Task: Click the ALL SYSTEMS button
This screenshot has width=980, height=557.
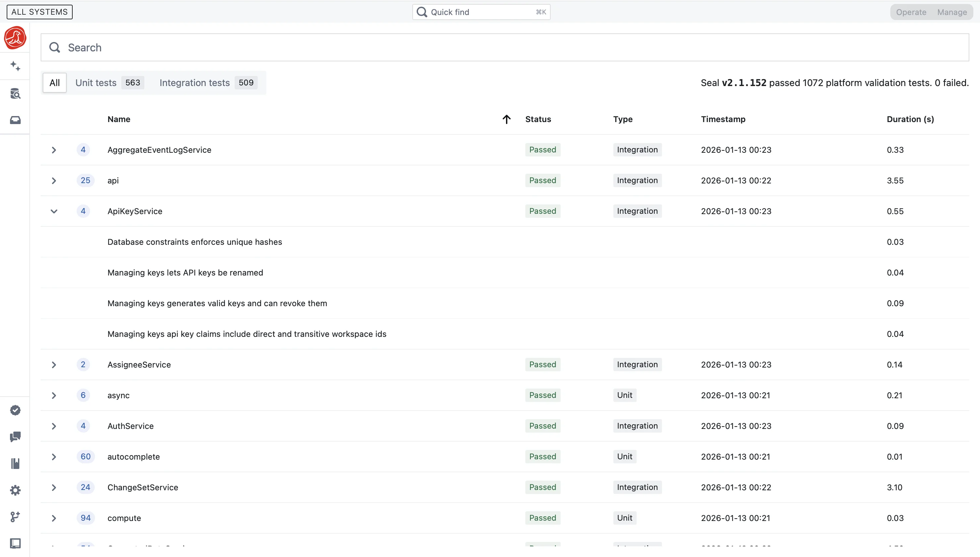Action: click(x=39, y=12)
